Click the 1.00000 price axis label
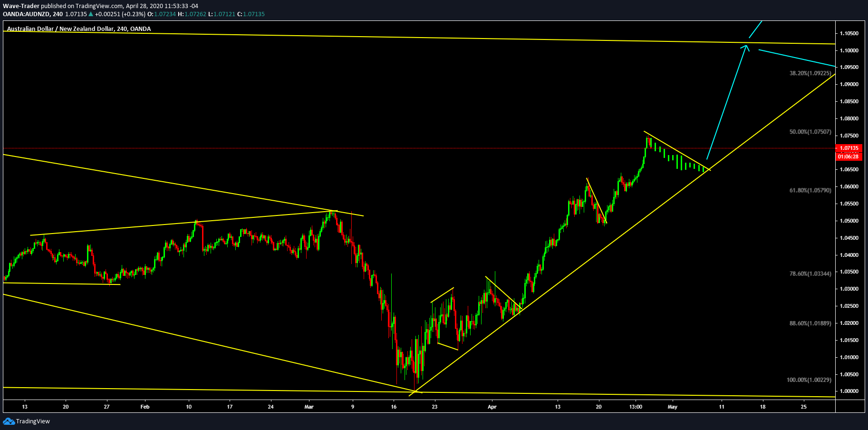Screen dimensions: 868x430 pyautogui.click(x=849, y=391)
